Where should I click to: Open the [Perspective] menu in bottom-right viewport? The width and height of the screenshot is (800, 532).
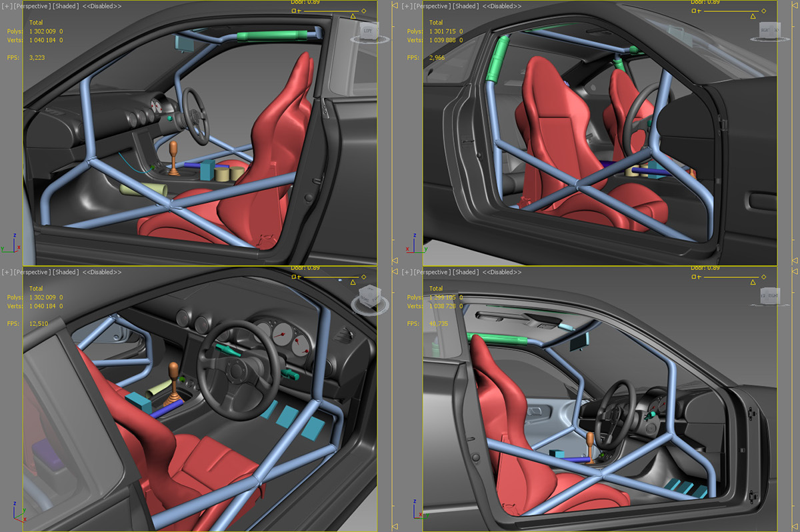tap(431, 272)
